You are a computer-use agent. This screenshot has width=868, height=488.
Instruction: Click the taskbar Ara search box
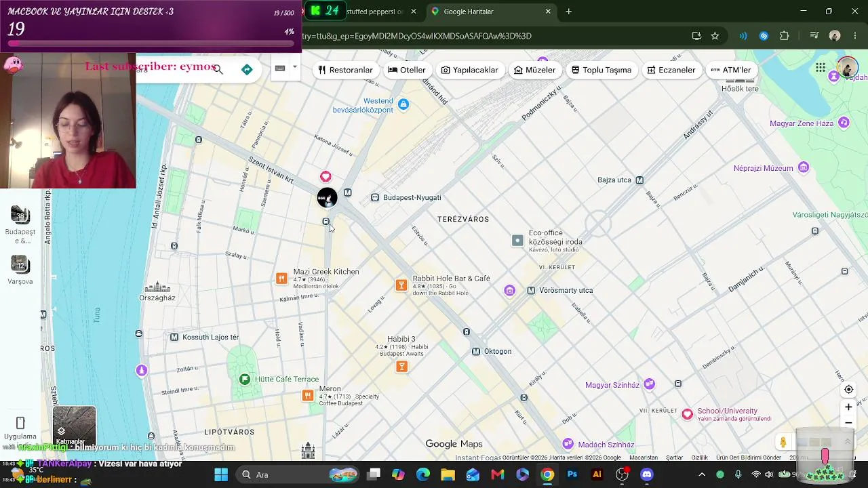(x=298, y=474)
